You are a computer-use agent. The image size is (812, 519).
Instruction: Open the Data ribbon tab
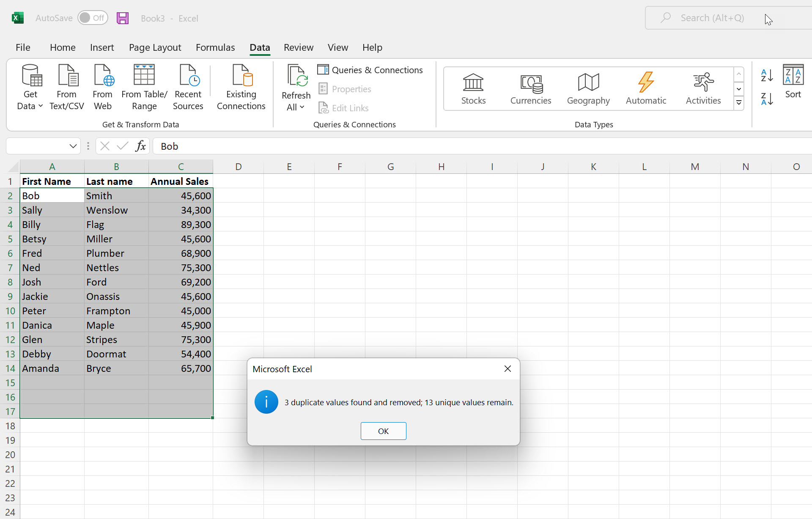[x=259, y=47]
